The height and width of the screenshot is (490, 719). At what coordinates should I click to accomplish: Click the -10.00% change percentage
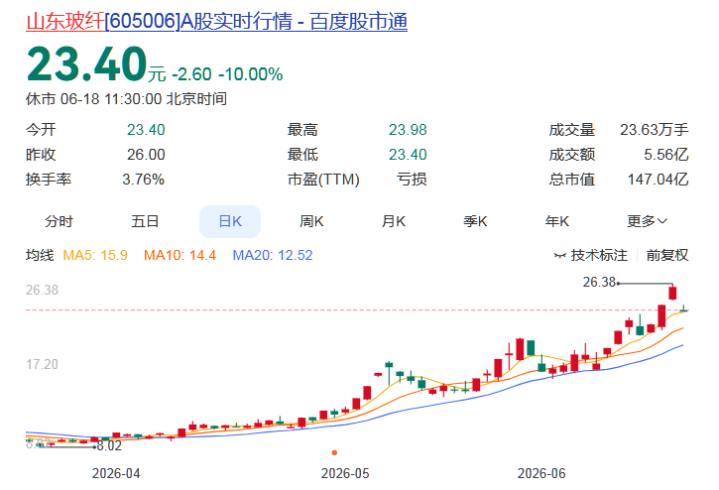coord(251,74)
